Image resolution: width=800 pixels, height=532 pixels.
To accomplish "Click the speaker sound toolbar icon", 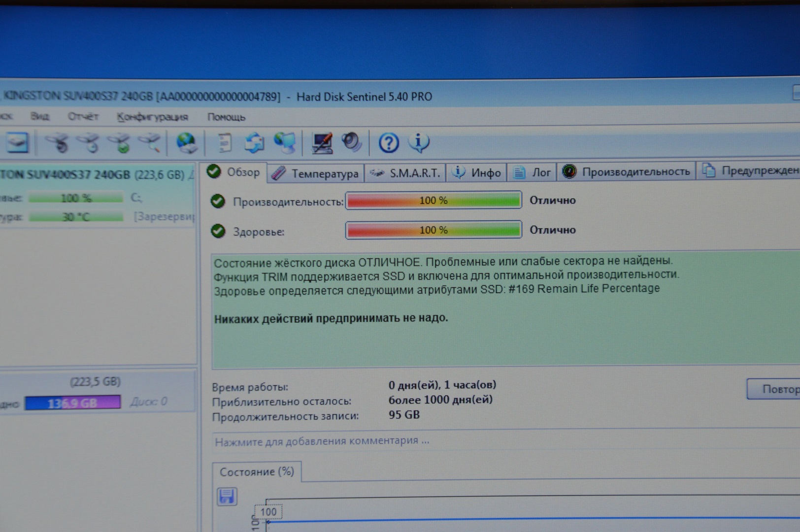I will point(352,142).
